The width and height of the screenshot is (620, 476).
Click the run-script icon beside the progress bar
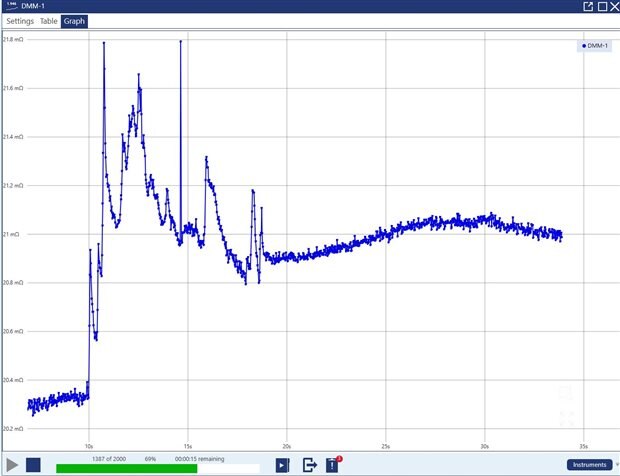282,465
